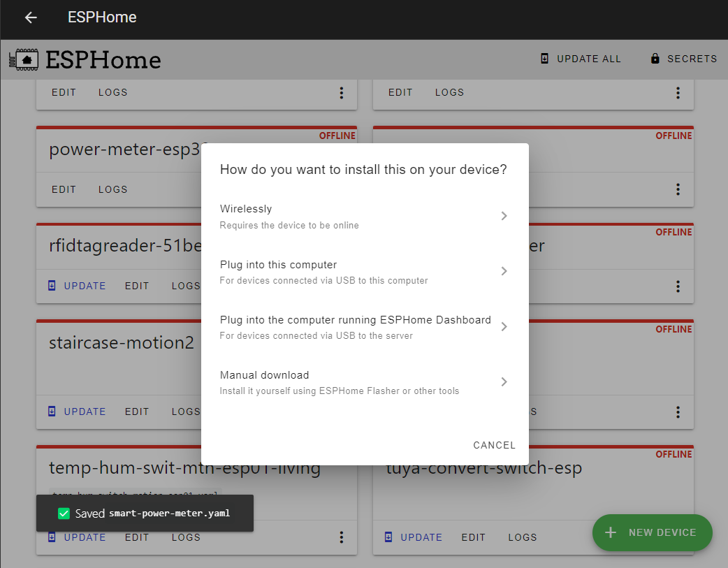Click the ESPHome chip logo icon
This screenshot has height=568, width=728.
[24, 59]
